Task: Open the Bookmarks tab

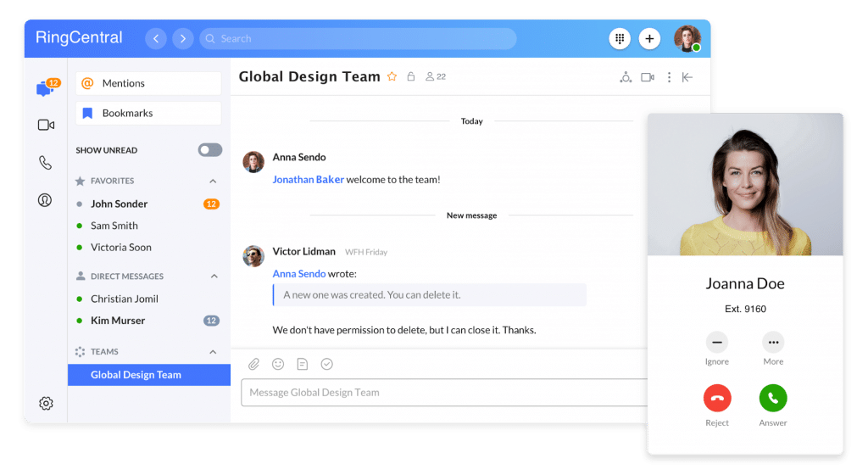Action: pyautogui.click(x=148, y=113)
